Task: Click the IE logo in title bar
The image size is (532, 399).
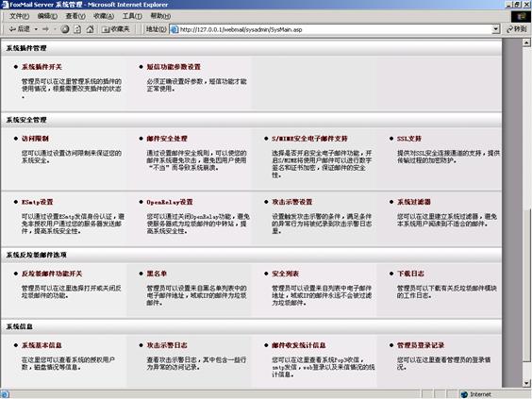Action: click(5, 5)
